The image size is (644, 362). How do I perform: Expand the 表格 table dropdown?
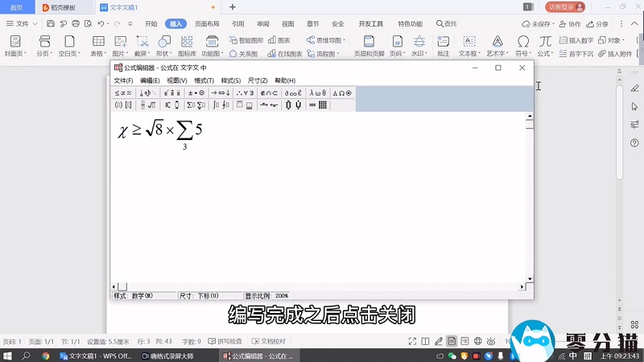[x=98, y=54]
